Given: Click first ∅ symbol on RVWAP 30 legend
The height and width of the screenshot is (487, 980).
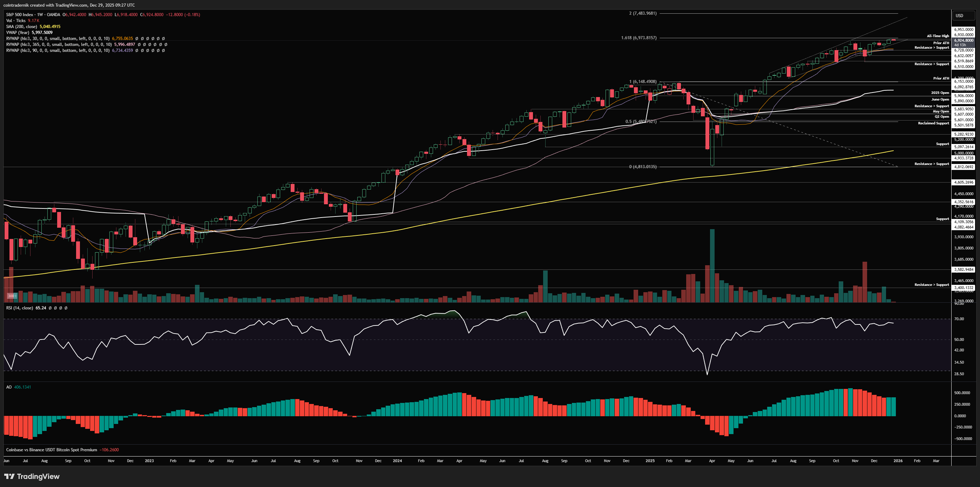Looking at the screenshot, I should point(137,39).
